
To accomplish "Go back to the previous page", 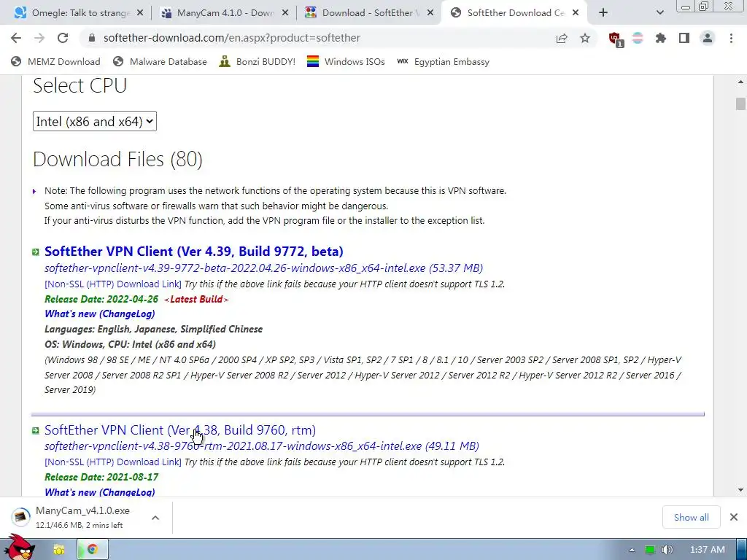I will point(16,38).
